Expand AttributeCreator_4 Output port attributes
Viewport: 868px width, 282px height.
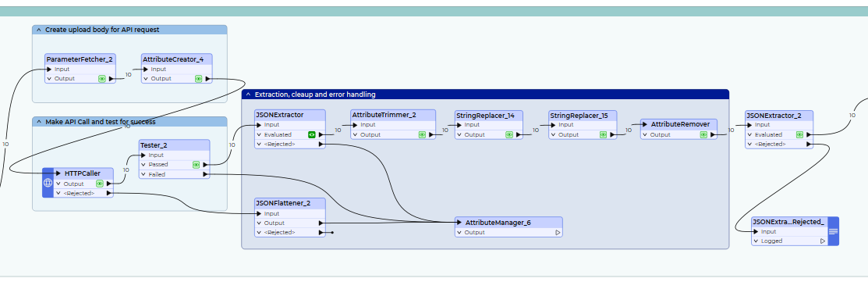[x=146, y=79]
